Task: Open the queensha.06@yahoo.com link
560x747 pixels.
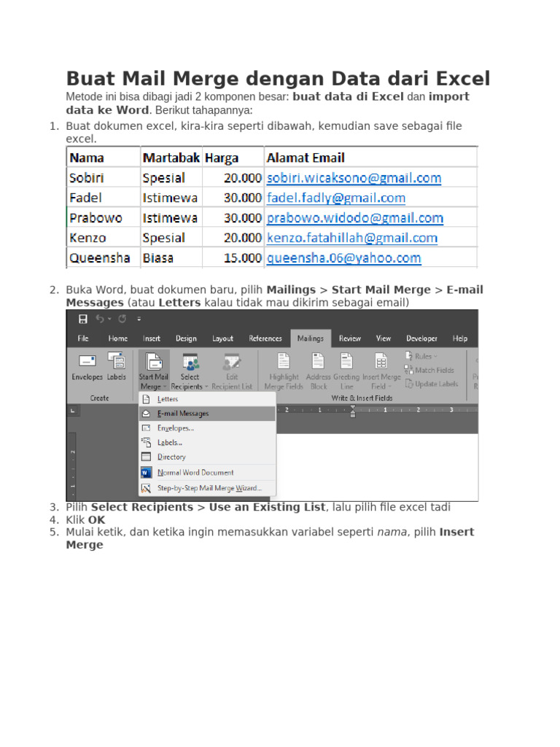Action: (344, 258)
